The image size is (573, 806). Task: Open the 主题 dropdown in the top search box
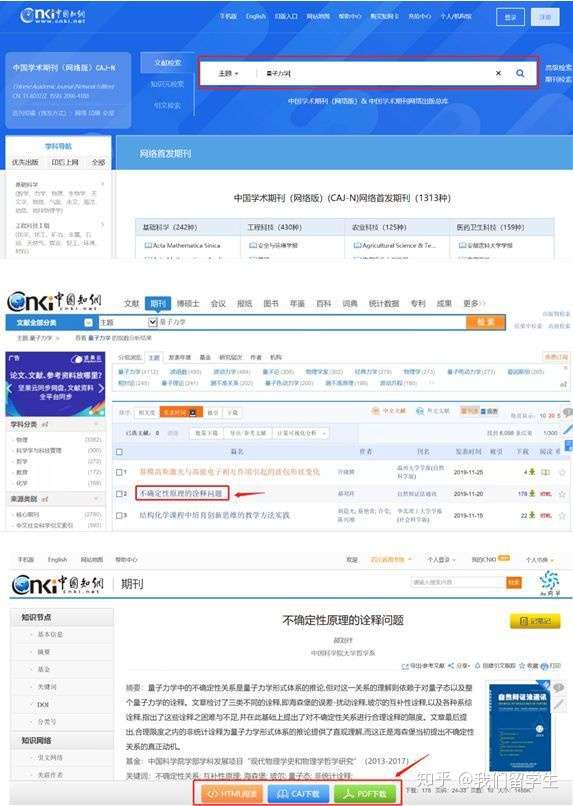[x=229, y=74]
